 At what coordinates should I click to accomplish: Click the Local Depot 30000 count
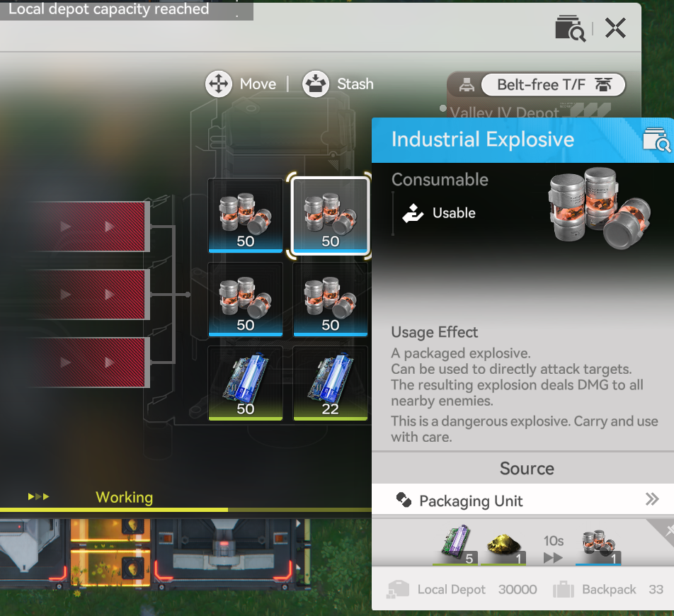pyautogui.click(x=518, y=589)
